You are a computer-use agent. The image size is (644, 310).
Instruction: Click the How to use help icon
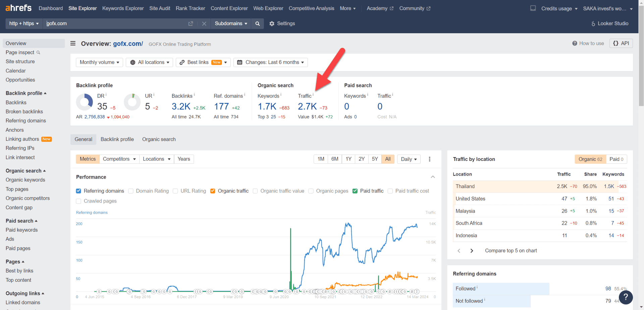point(575,43)
